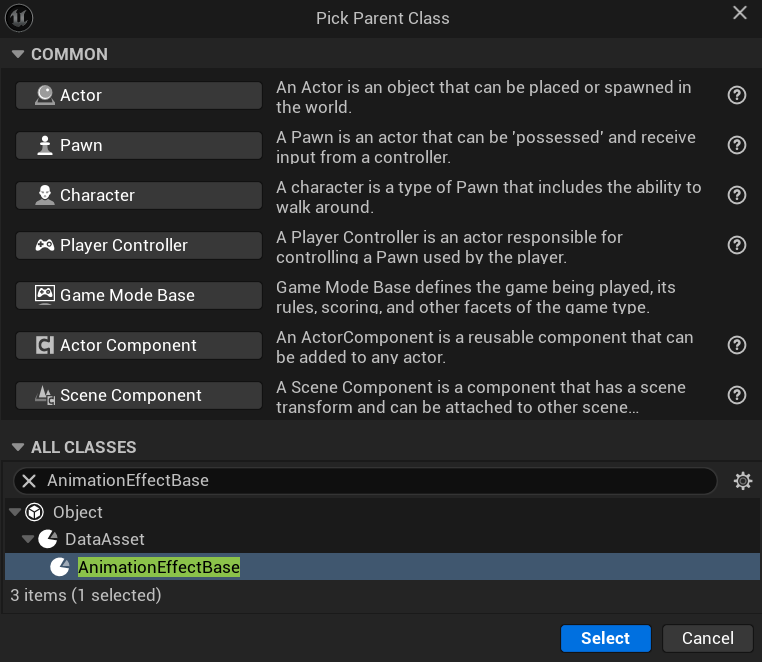Cancel the Pick Parent Class dialog

pyautogui.click(x=708, y=638)
